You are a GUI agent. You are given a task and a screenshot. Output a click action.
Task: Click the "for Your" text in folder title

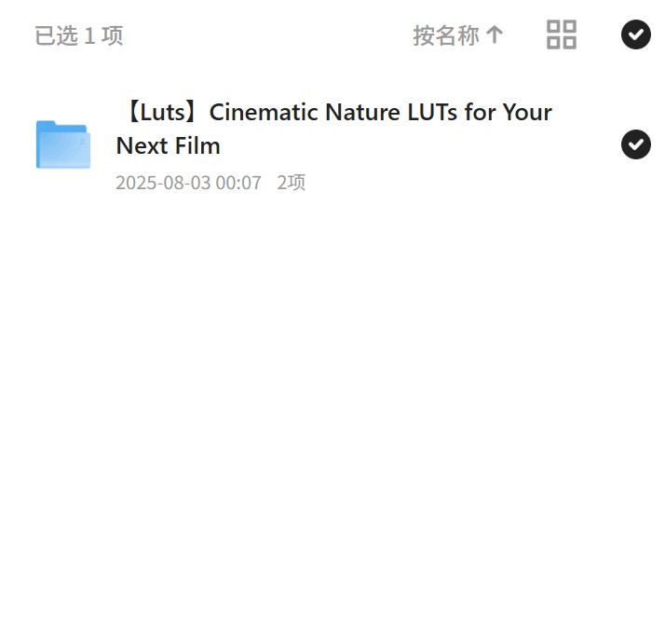click(x=509, y=112)
